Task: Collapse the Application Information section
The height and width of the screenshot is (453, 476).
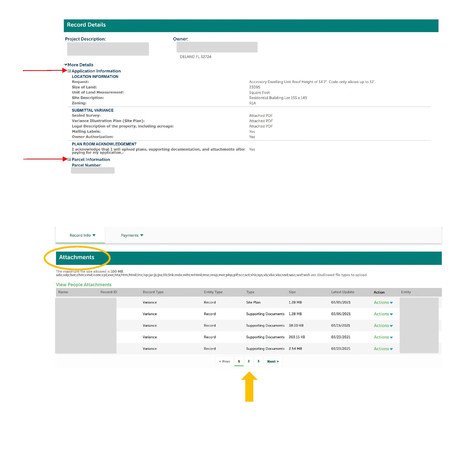Action: click(69, 71)
